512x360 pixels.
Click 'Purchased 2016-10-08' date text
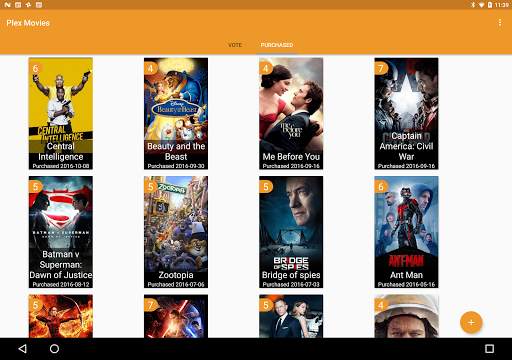click(61, 166)
